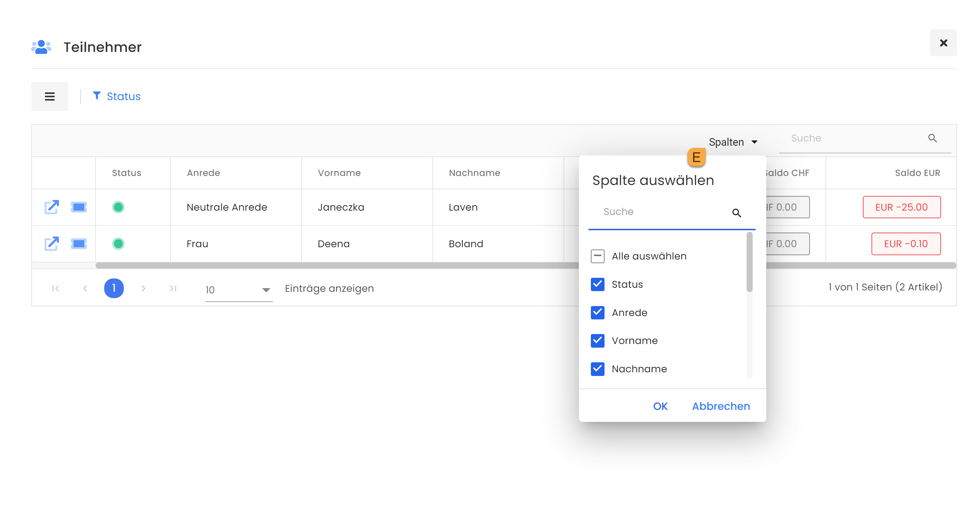Uncheck the Vorname column checkbox

click(597, 340)
